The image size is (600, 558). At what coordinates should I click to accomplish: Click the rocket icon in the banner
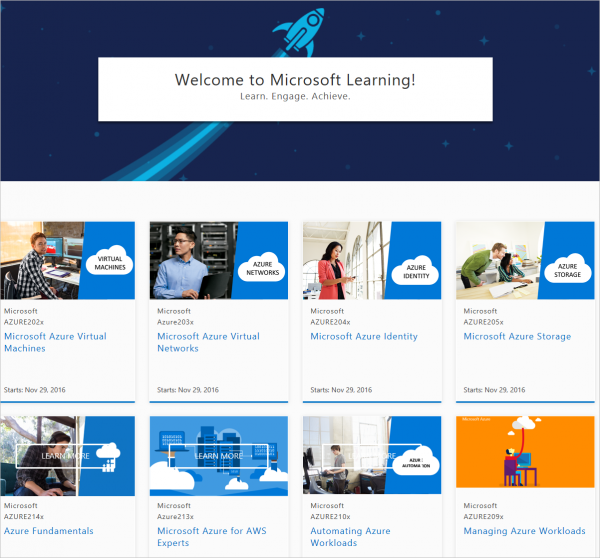pos(300,33)
